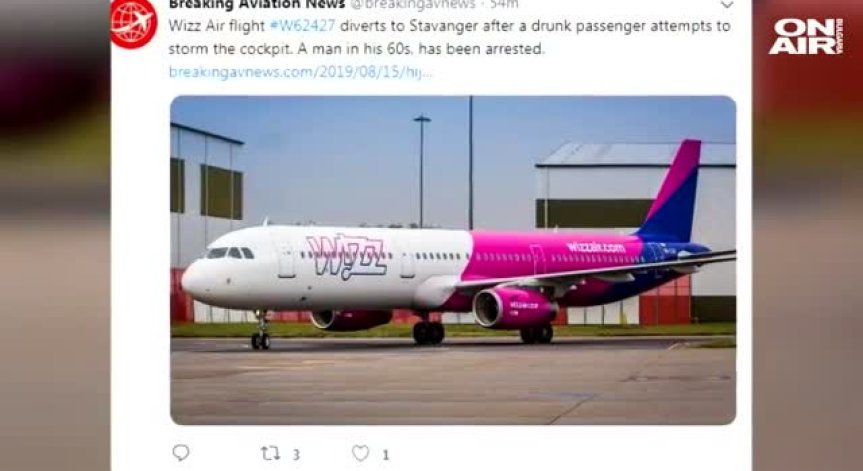Open the #W62427 hashtag link

click(302, 26)
